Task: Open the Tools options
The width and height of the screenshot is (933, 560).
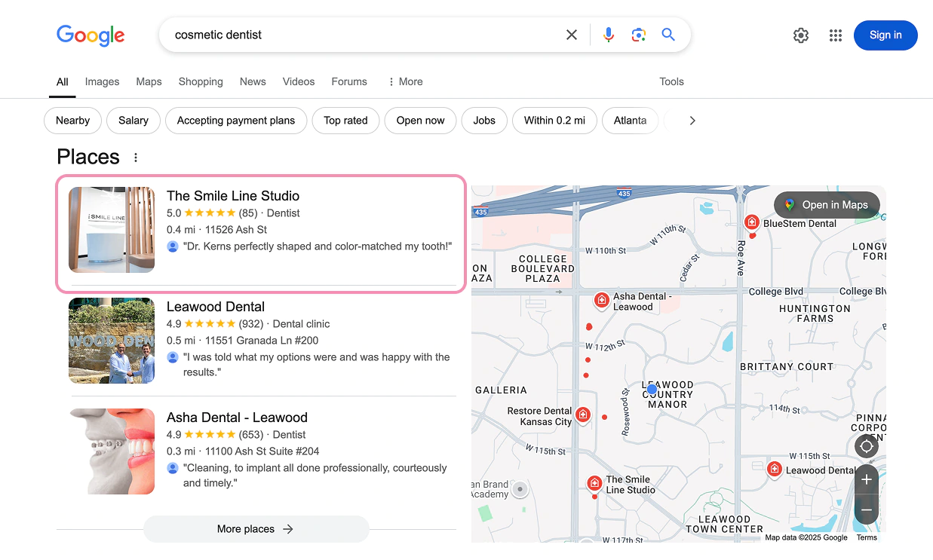Action: (671, 81)
